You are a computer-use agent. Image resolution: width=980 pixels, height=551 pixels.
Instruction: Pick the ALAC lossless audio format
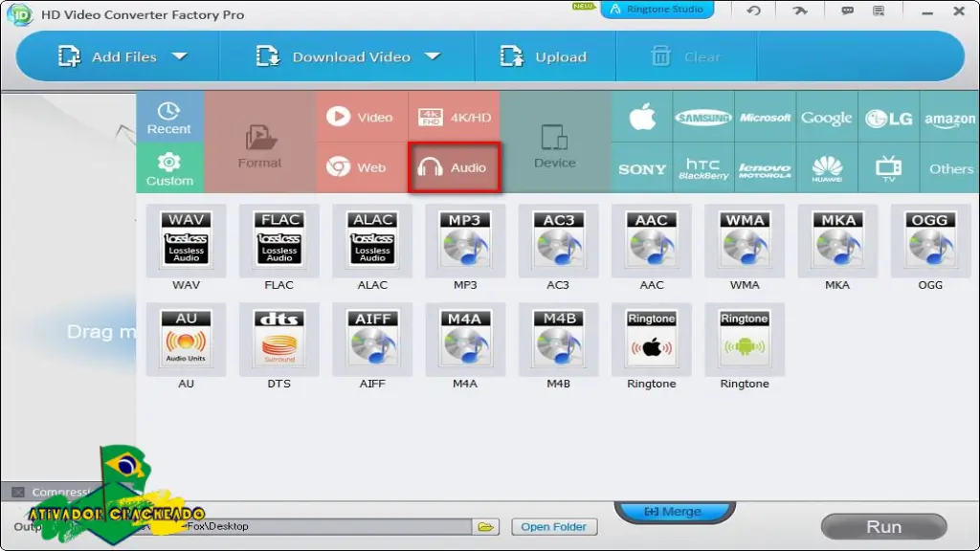click(372, 241)
